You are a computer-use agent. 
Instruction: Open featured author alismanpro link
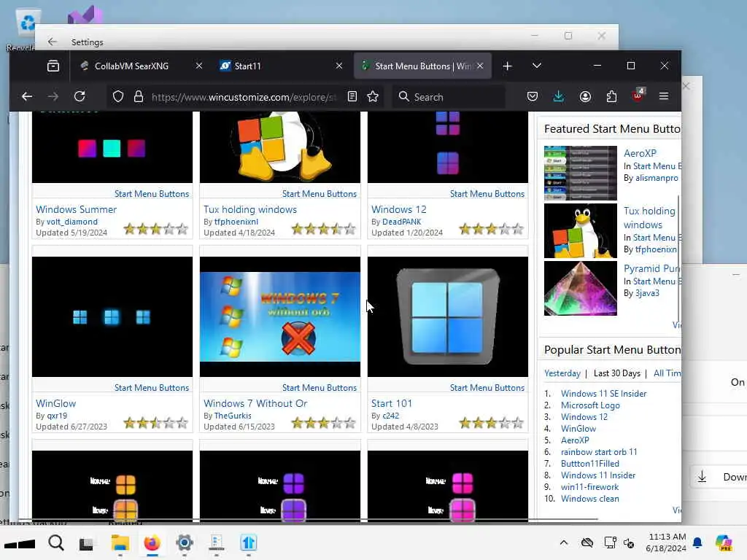[657, 178]
